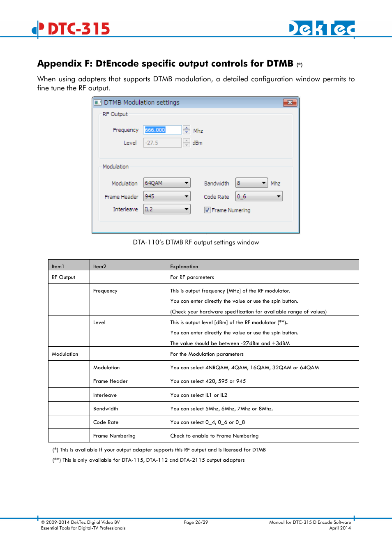This screenshot has height=555, width=392.
Task: Click the Level spin-down arrow
Action: pyautogui.click(x=187, y=145)
